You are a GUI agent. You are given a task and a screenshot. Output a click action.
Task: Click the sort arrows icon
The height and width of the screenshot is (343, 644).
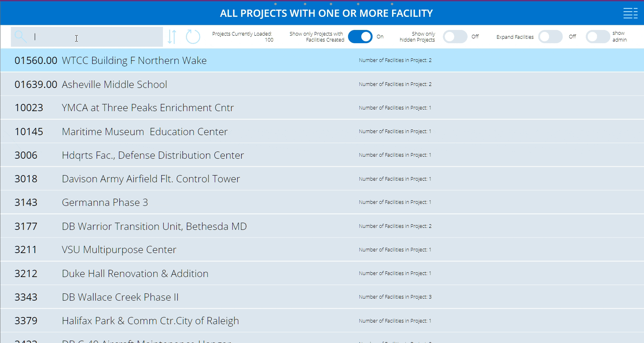click(172, 37)
